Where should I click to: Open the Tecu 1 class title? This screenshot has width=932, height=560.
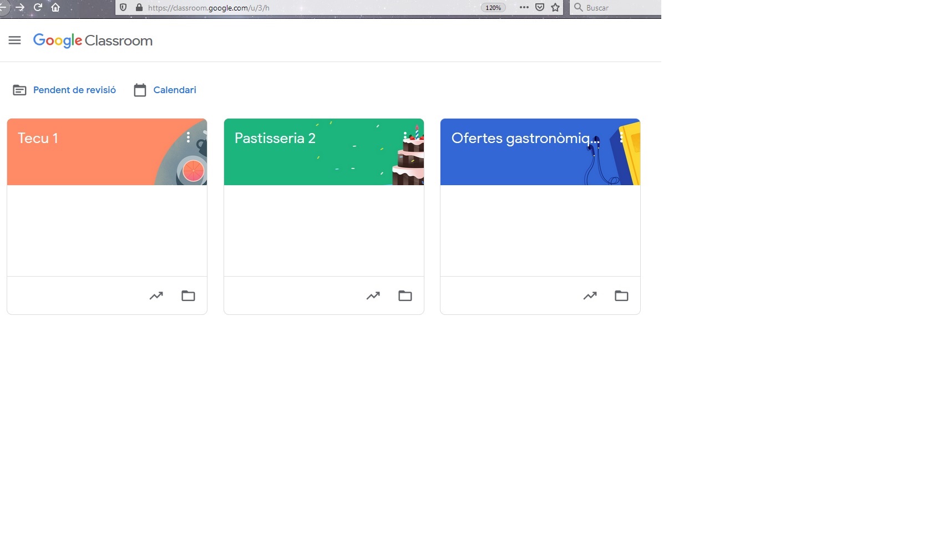click(38, 138)
